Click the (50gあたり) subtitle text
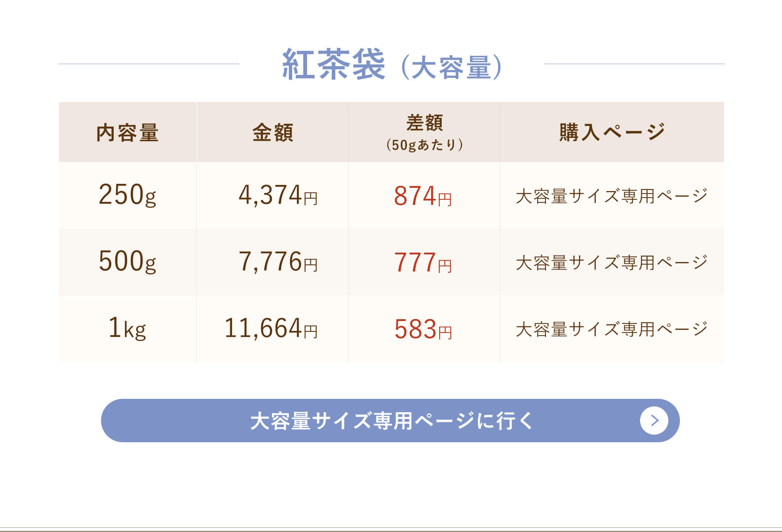The image size is (782, 532). click(x=424, y=145)
